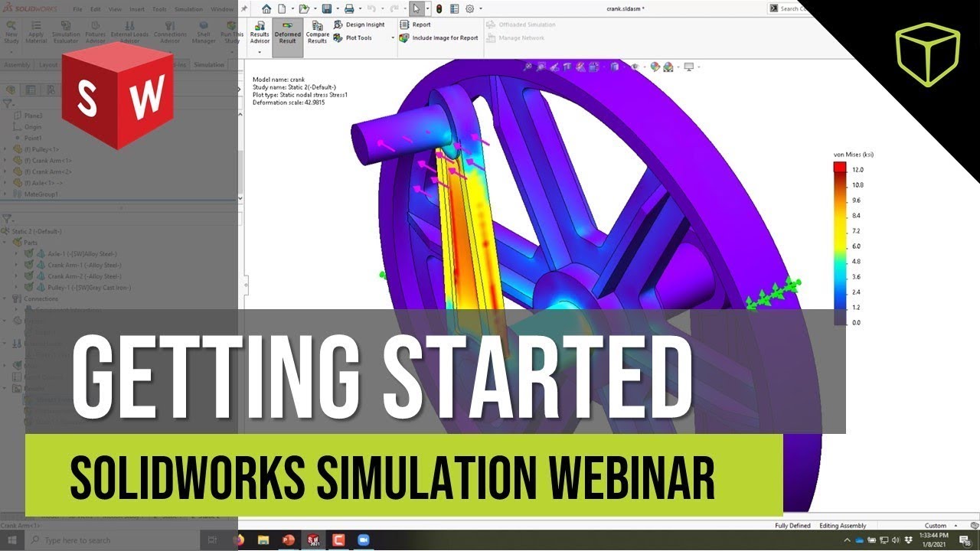
Task: Open the Edit menu
Action: pyautogui.click(x=96, y=9)
